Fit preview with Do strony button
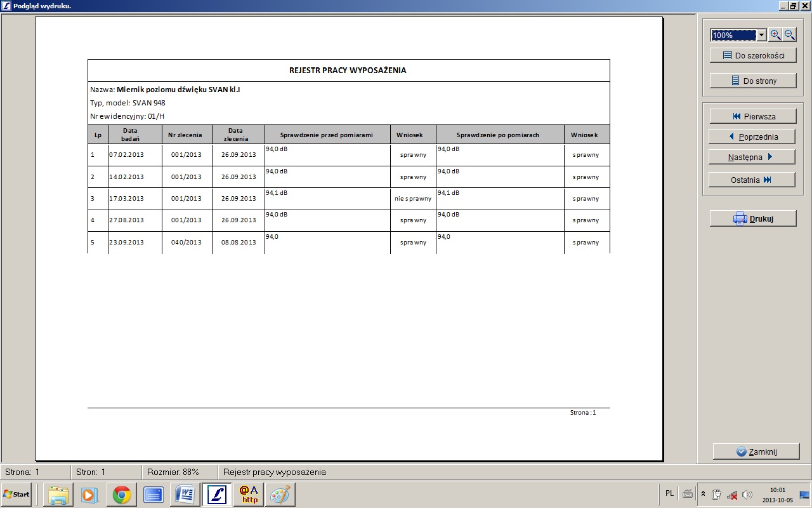The image size is (812, 508). [753, 81]
